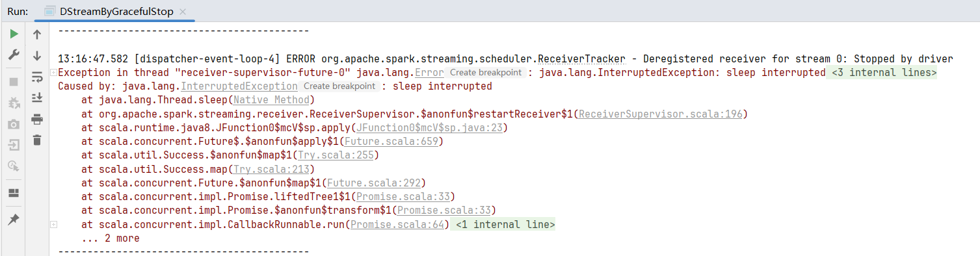Expand fold marker beside Exception in thread line
The height and width of the screenshot is (256, 980).
(x=53, y=73)
